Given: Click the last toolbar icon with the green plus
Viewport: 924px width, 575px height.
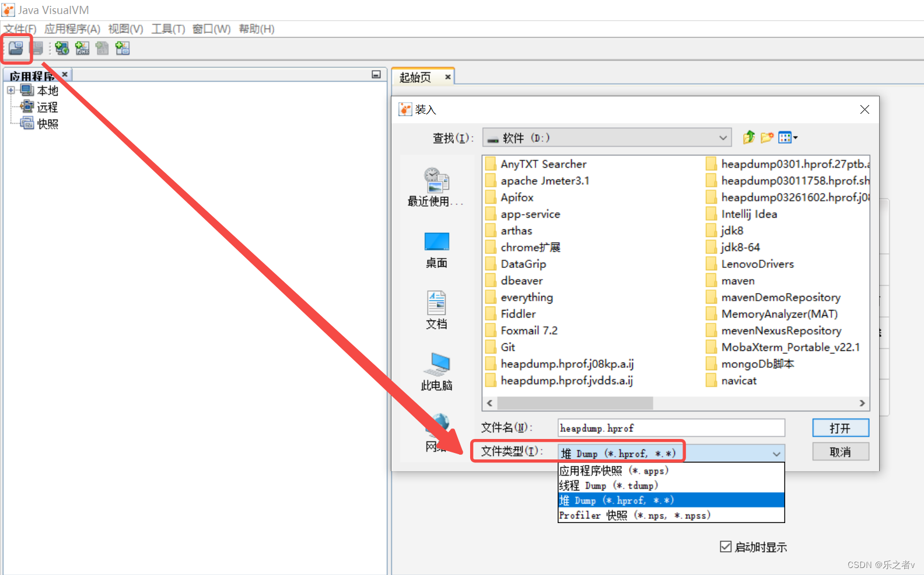Looking at the screenshot, I should pyautogui.click(x=123, y=48).
